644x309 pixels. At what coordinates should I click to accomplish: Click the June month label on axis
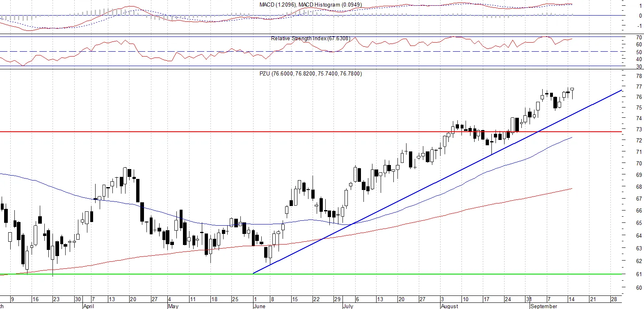[260, 306]
